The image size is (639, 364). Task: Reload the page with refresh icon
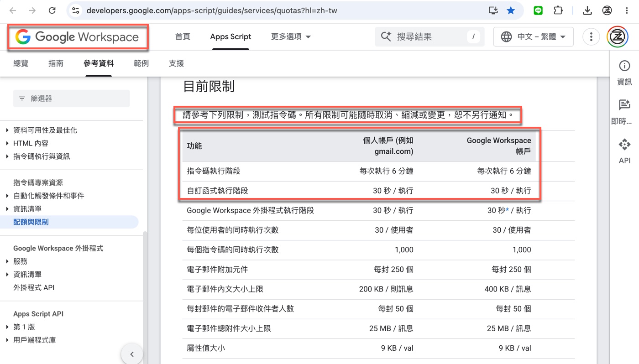[x=52, y=10]
